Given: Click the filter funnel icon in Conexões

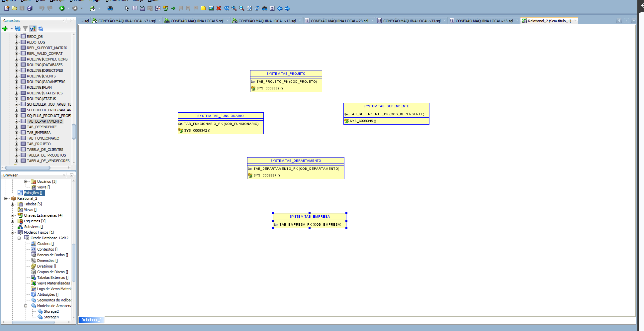Looking at the screenshot, I should click(x=25, y=29).
